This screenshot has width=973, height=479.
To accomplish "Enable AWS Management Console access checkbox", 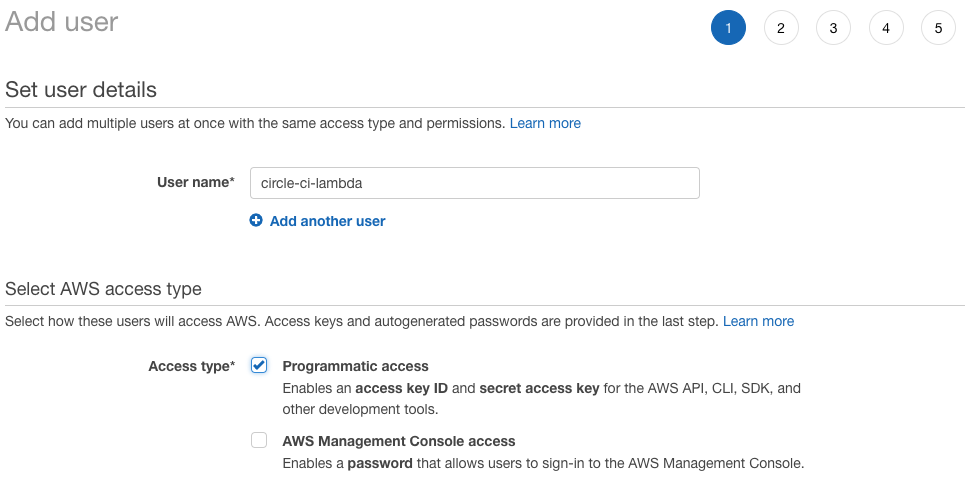I will pos(259,441).
